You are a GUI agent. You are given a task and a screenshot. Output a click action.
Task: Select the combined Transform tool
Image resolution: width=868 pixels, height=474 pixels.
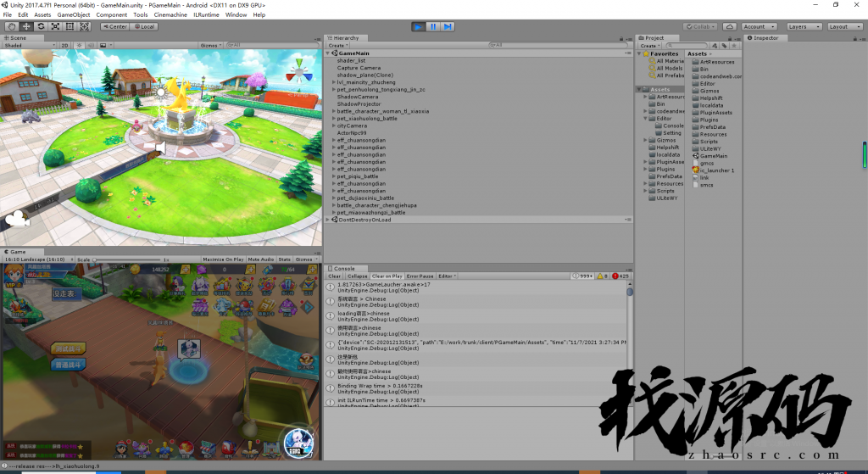pyautogui.click(x=85, y=26)
